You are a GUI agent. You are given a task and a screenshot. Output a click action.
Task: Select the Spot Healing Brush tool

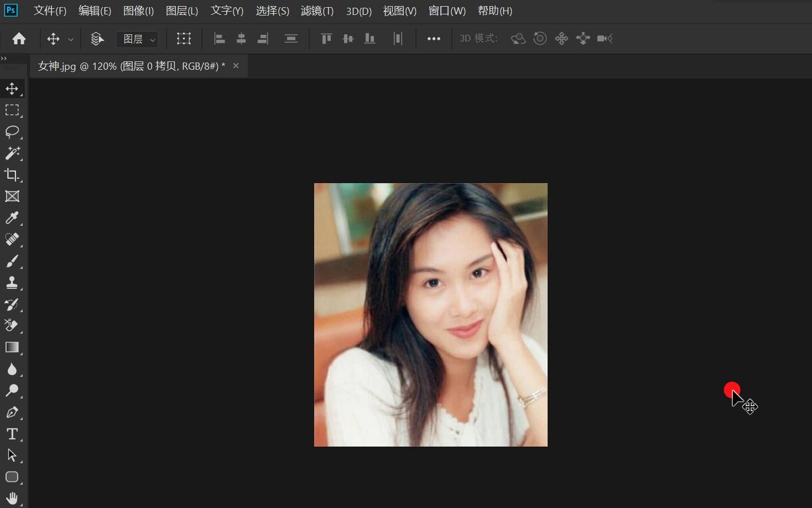[12, 240]
